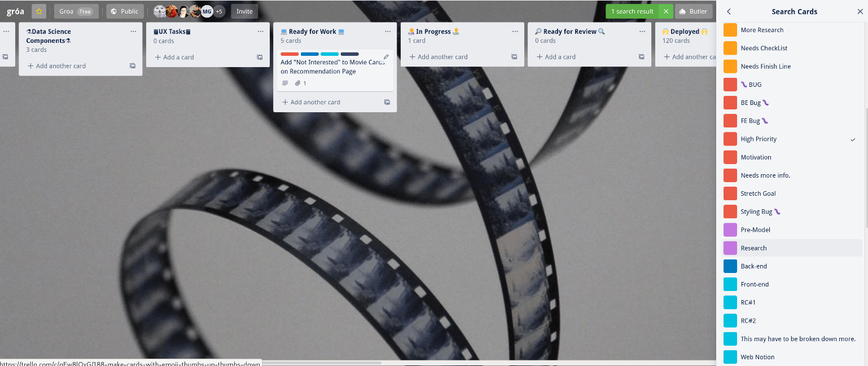Filter by the Pre-Model label

(x=792, y=230)
